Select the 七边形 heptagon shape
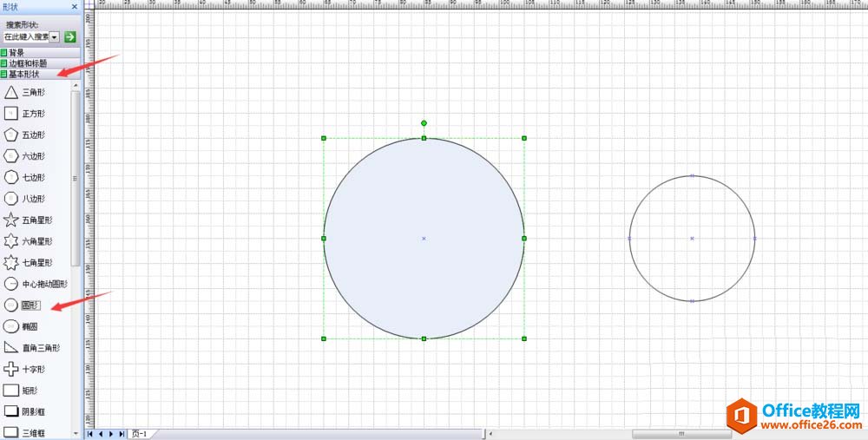 pyautogui.click(x=24, y=178)
